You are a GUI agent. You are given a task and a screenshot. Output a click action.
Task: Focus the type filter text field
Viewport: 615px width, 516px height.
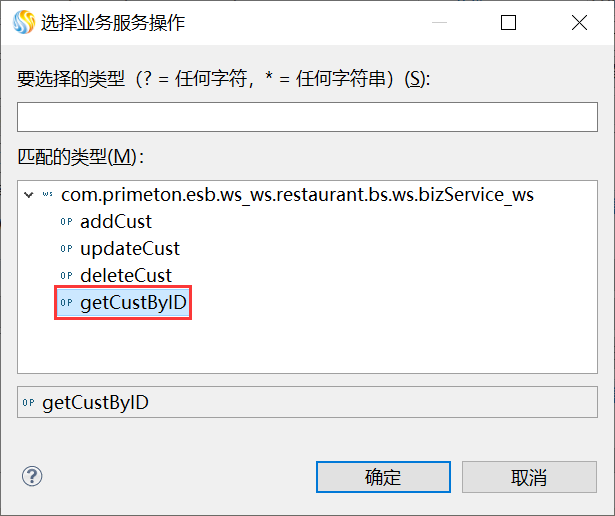click(308, 117)
